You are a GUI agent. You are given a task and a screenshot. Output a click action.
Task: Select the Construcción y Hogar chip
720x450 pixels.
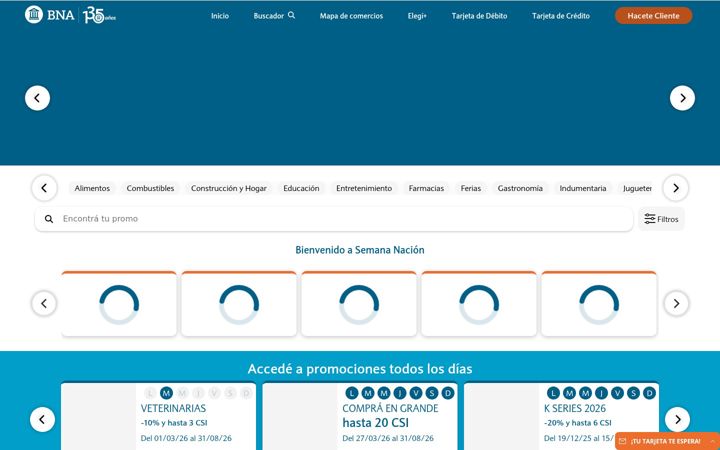click(229, 188)
